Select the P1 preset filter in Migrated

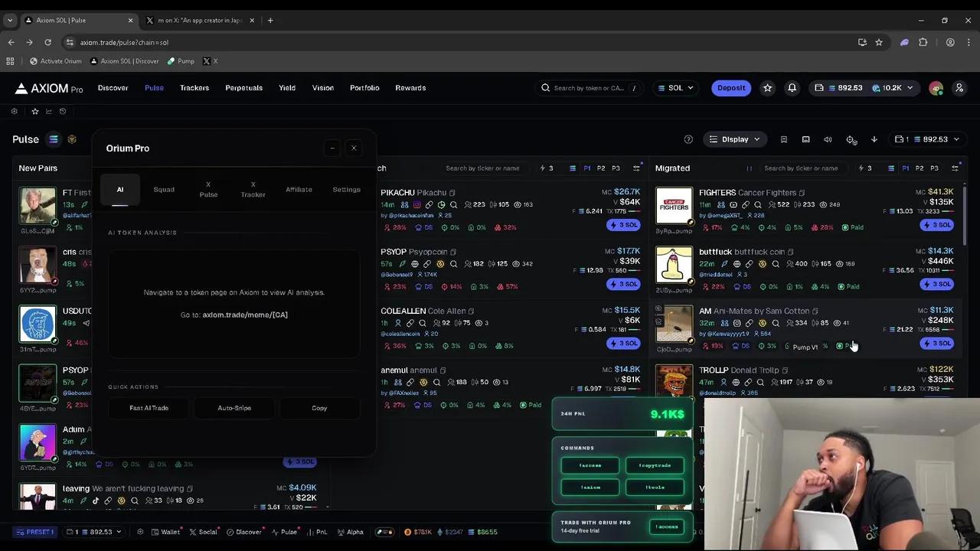coord(905,168)
